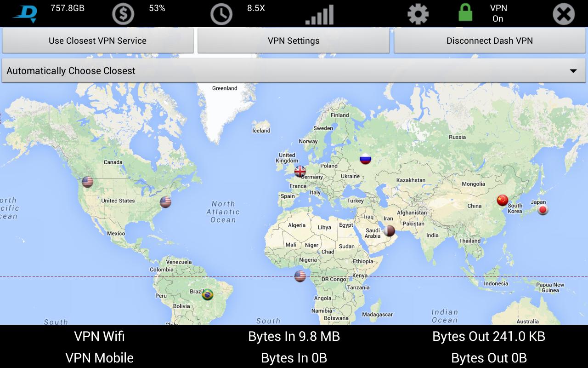Click the Ethiopia label on map
Screen dimensions: 588x368
(363, 261)
